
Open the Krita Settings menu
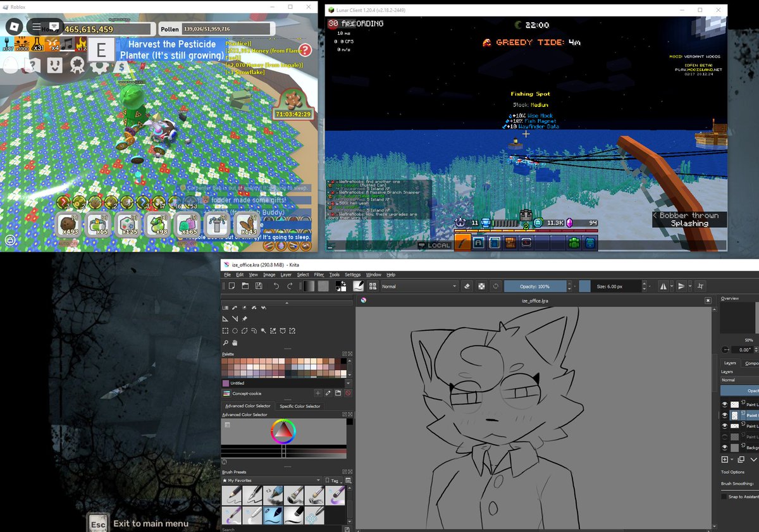coord(352,275)
